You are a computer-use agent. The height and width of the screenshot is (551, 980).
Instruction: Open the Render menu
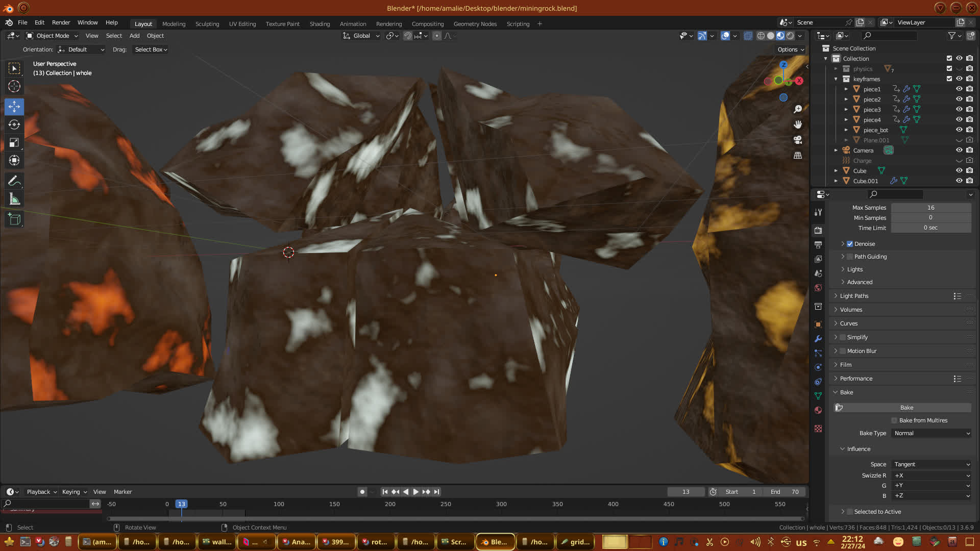[61, 22]
